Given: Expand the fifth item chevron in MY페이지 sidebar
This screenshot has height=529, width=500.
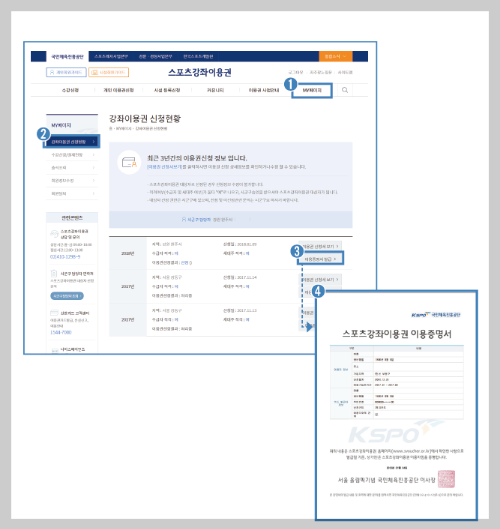Looking at the screenshot, I should point(93,194).
